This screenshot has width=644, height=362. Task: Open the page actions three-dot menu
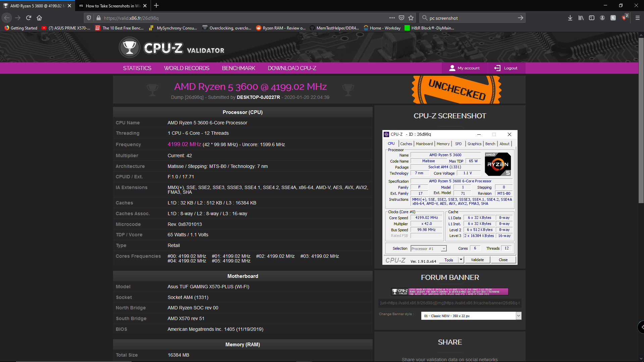pyautogui.click(x=392, y=18)
